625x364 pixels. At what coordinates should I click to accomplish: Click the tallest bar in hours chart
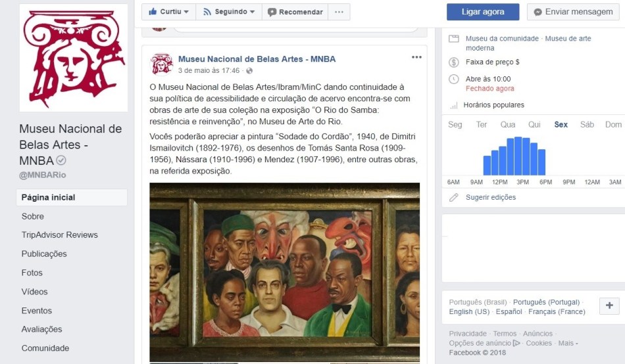[518, 156]
